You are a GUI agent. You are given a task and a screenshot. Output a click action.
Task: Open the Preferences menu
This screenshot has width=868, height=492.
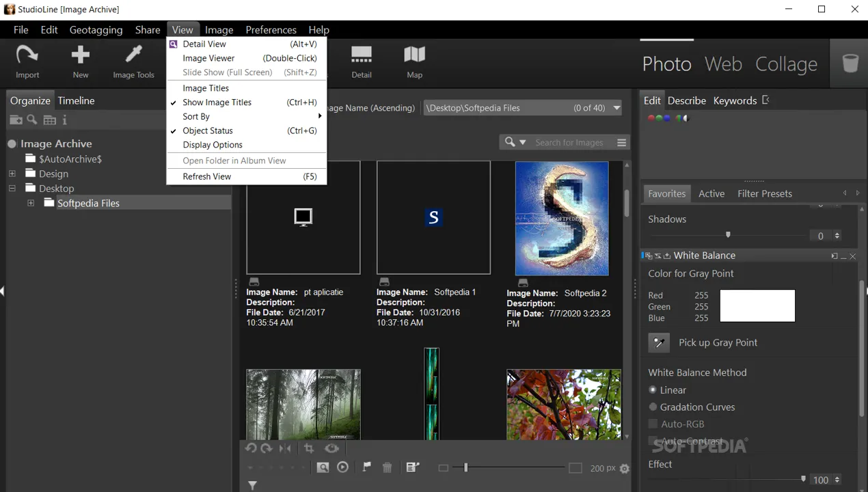271,30
